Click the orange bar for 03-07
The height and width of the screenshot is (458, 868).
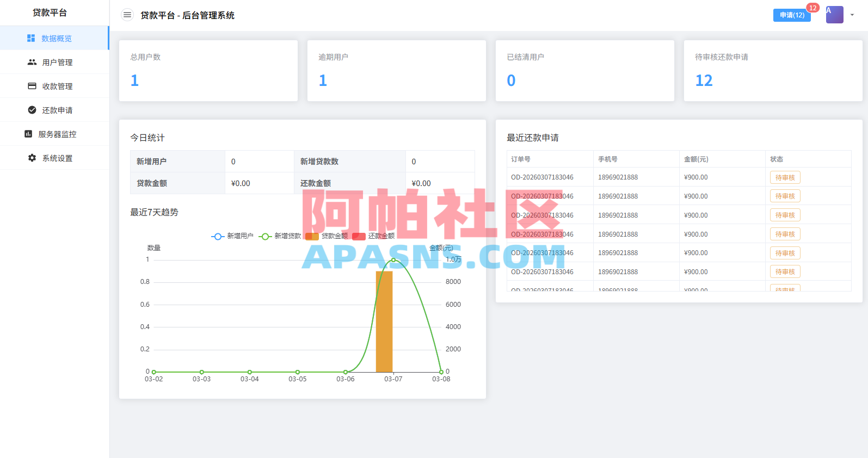click(384, 321)
